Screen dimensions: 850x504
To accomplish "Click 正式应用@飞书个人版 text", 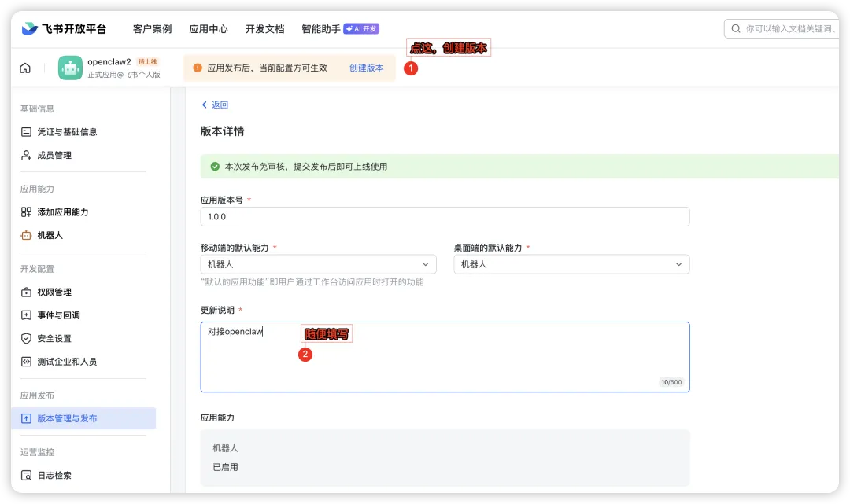I will pos(124,75).
